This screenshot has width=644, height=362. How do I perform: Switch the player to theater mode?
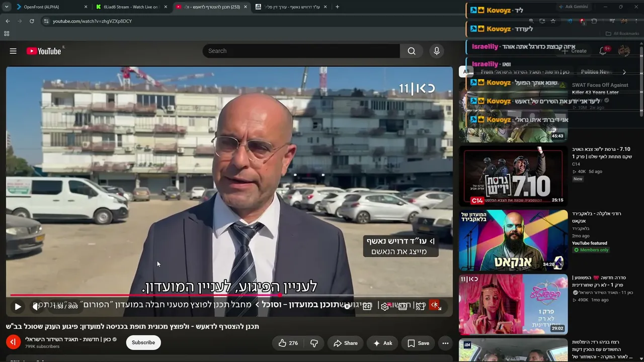(x=403, y=306)
